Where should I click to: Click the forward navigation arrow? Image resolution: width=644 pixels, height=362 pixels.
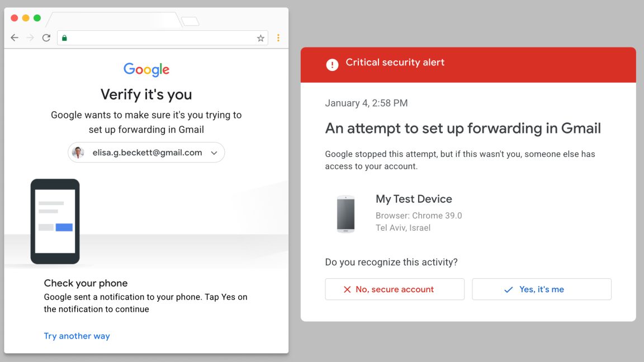tap(30, 38)
